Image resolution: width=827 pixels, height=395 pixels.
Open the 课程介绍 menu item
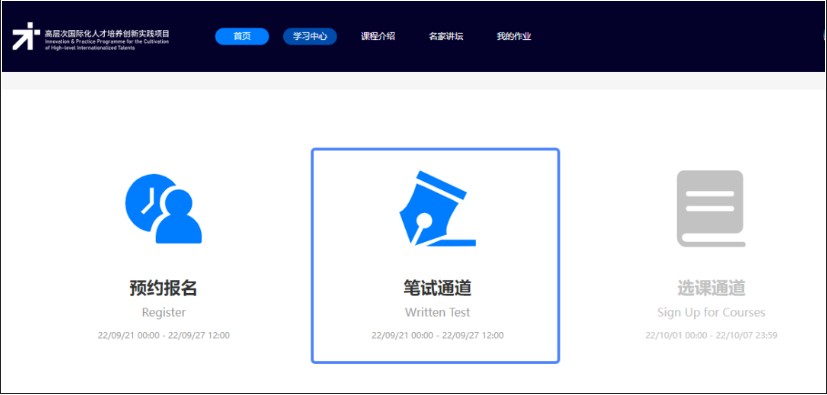378,36
